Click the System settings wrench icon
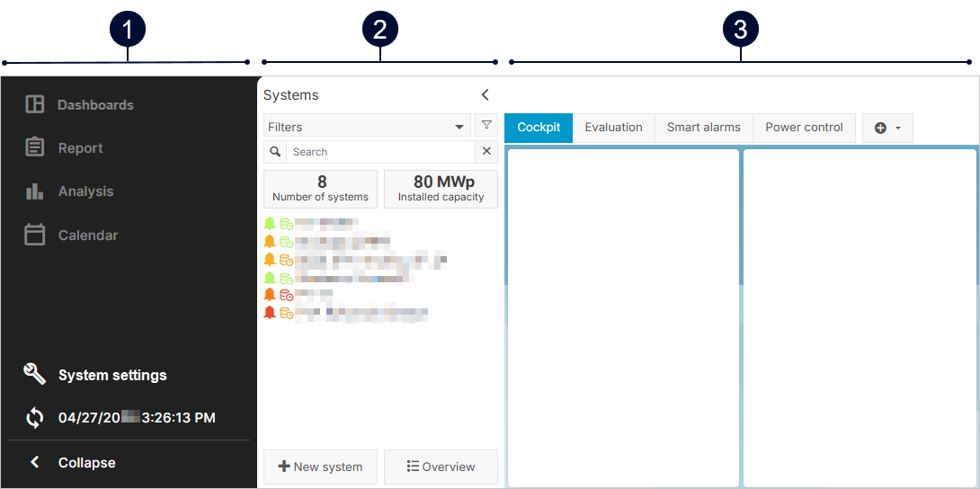This screenshot has width=980, height=489. pos(34,375)
